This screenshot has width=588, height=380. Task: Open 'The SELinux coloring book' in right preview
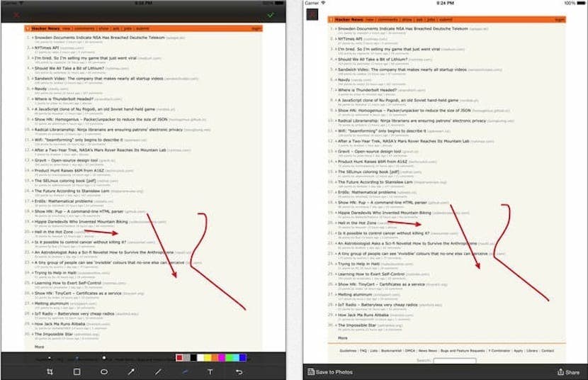click(368, 172)
